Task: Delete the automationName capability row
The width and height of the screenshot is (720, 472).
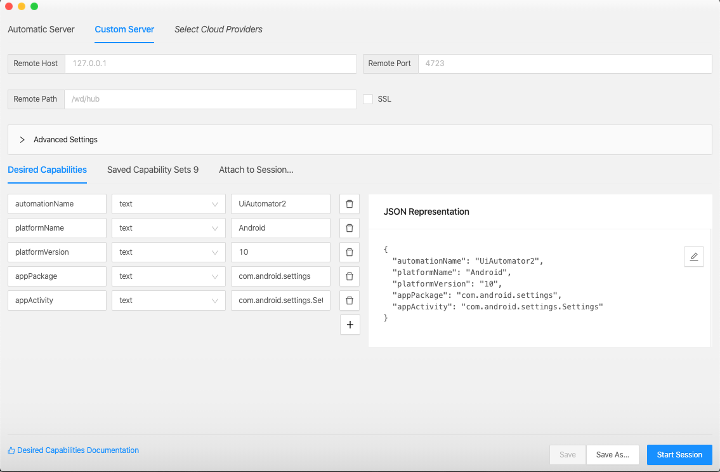Action: (349, 204)
